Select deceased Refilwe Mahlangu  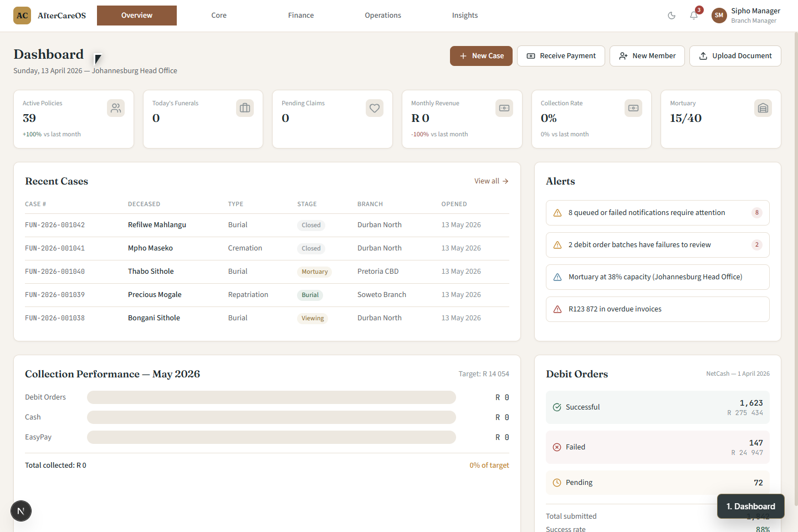[x=157, y=225]
